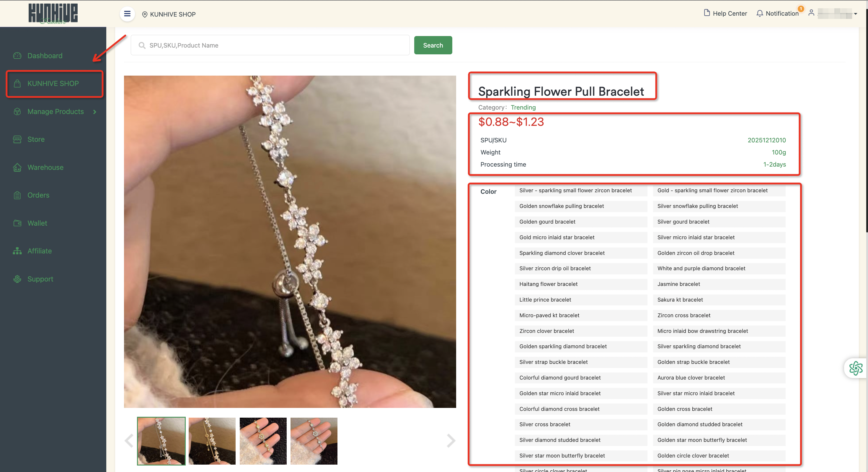Show next thumbnails with right chevron
The image size is (868, 472).
tap(451, 441)
